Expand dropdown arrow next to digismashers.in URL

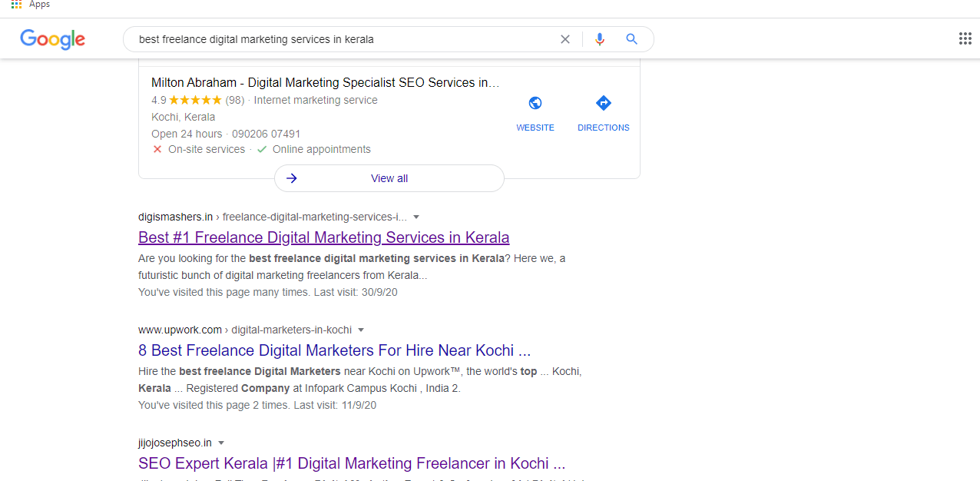416,217
